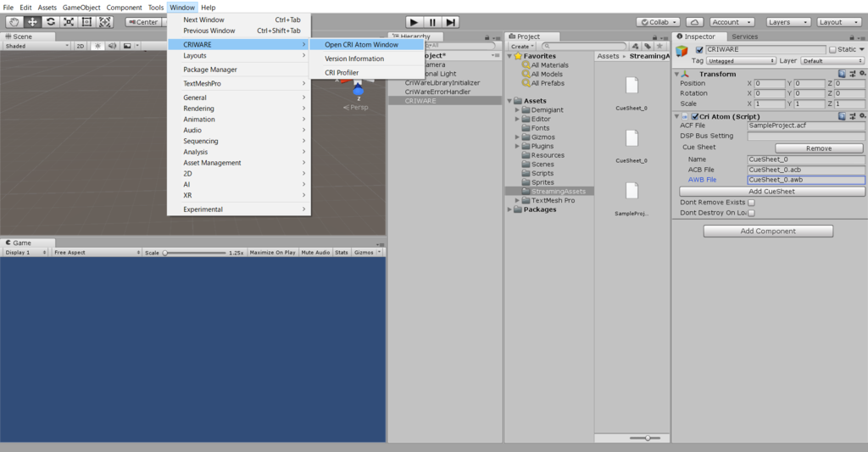Enable Dont Remove Exists checkbox
This screenshot has width=868, height=452.
pyautogui.click(x=751, y=203)
